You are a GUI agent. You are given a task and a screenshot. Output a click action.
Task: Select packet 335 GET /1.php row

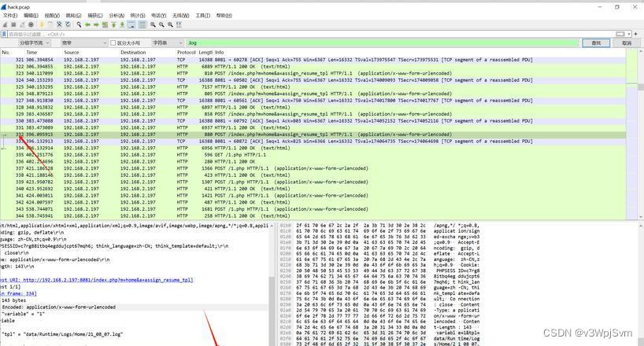[x=313, y=155]
